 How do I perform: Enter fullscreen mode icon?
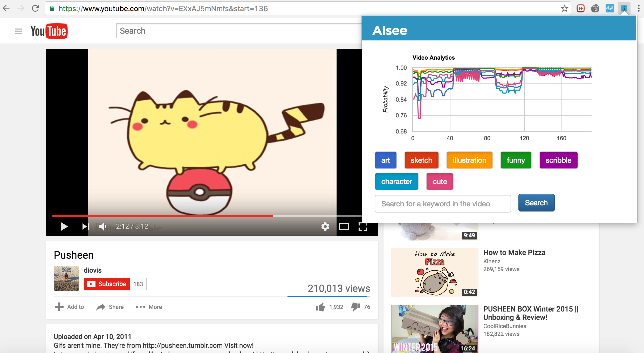point(362,227)
